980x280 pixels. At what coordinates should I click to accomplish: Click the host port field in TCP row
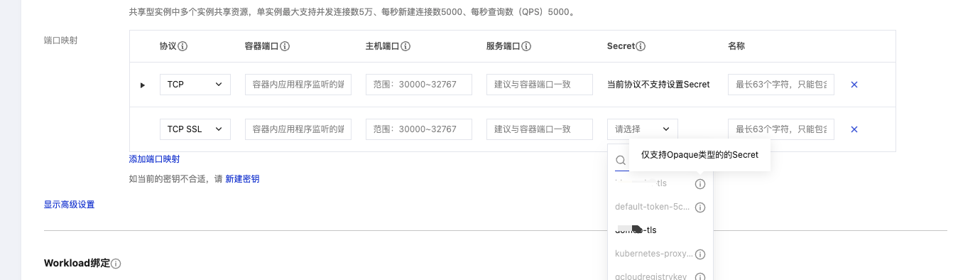419,85
